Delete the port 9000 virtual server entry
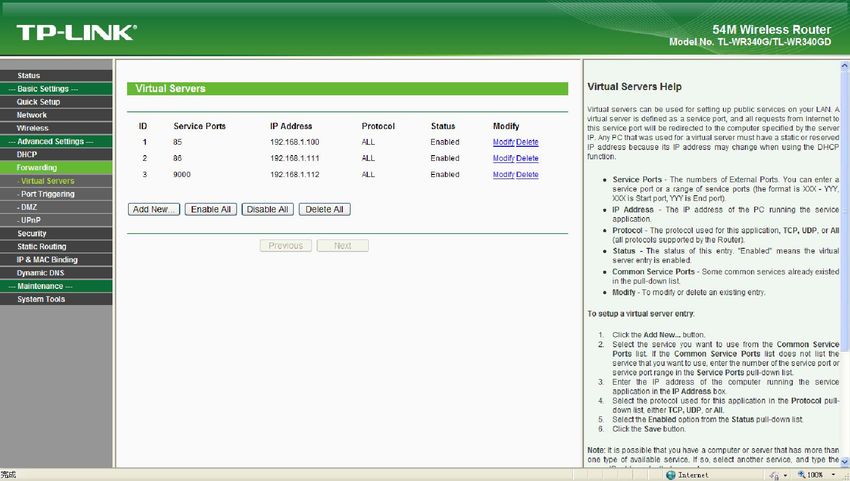The image size is (850, 481). [x=527, y=175]
